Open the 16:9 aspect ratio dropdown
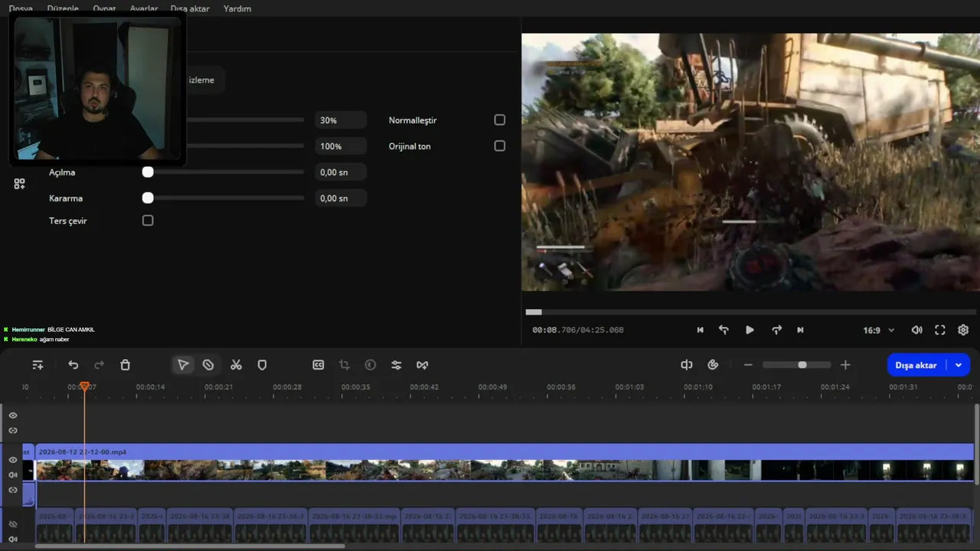This screenshot has height=551, width=980. (879, 331)
